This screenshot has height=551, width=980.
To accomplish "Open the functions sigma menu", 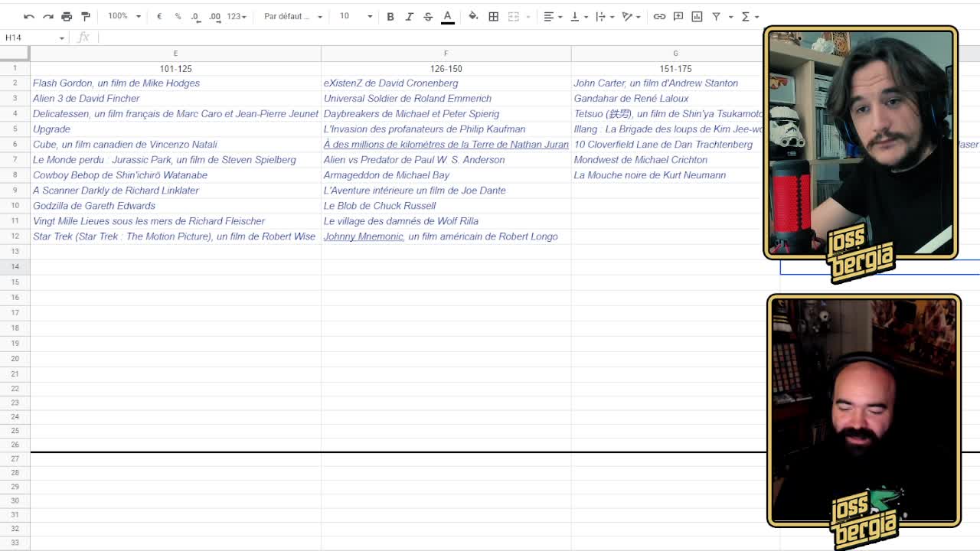I will coord(750,16).
